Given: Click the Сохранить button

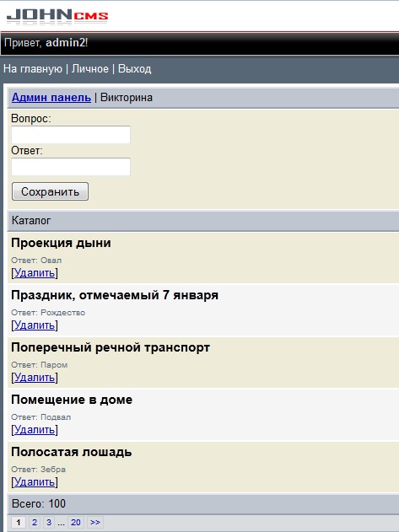Looking at the screenshot, I should (51, 191).
